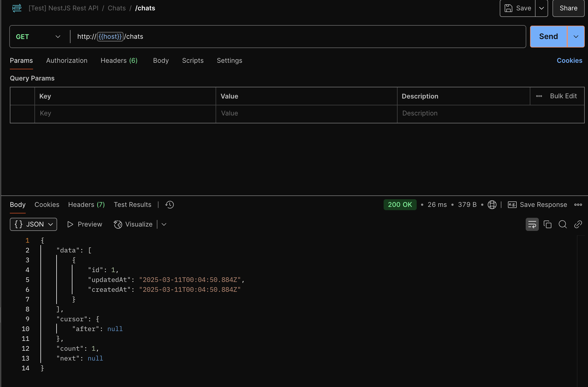Open query params column options dots

pos(539,96)
